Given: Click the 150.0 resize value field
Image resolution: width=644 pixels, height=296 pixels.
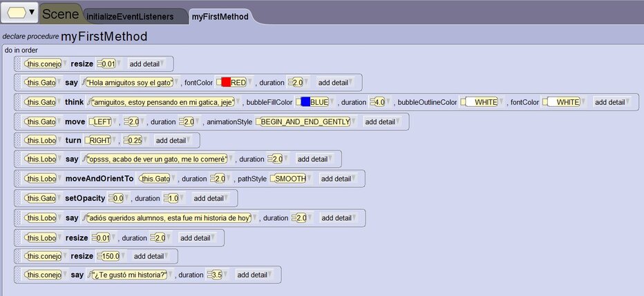Looking at the screenshot, I should [109, 255].
